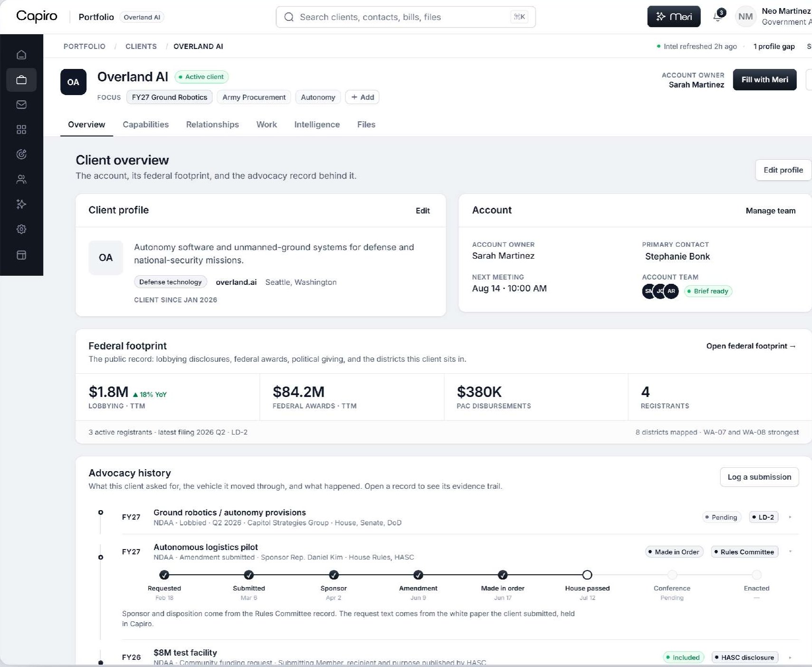The width and height of the screenshot is (812, 667).
Task: Open the notifications bell icon
Action: coord(718,17)
